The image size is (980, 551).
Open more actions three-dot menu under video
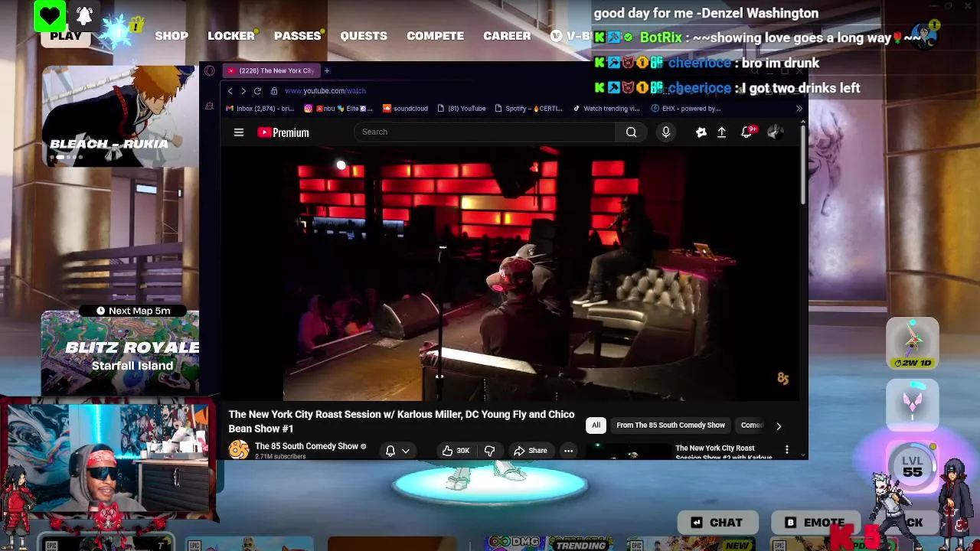568,451
